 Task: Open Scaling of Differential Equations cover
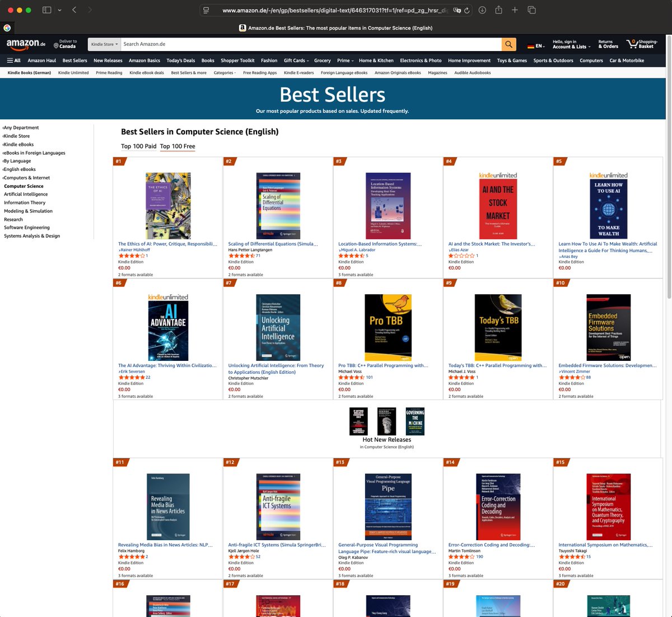point(278,206)
